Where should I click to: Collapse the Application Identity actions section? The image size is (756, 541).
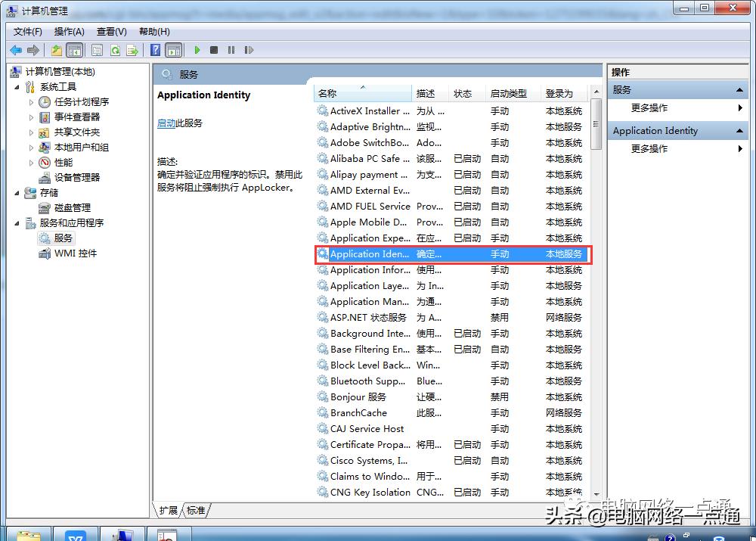(739, 131)
